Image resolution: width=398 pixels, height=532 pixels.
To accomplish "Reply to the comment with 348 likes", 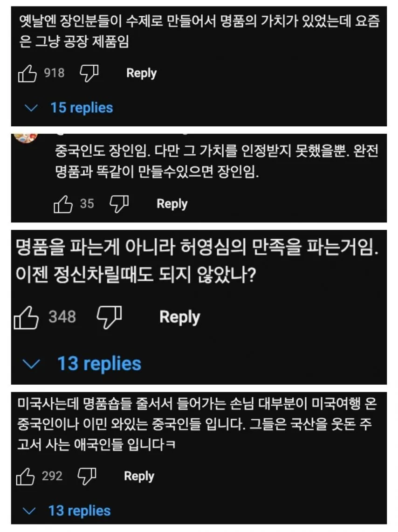I will (x=179, y=318).
